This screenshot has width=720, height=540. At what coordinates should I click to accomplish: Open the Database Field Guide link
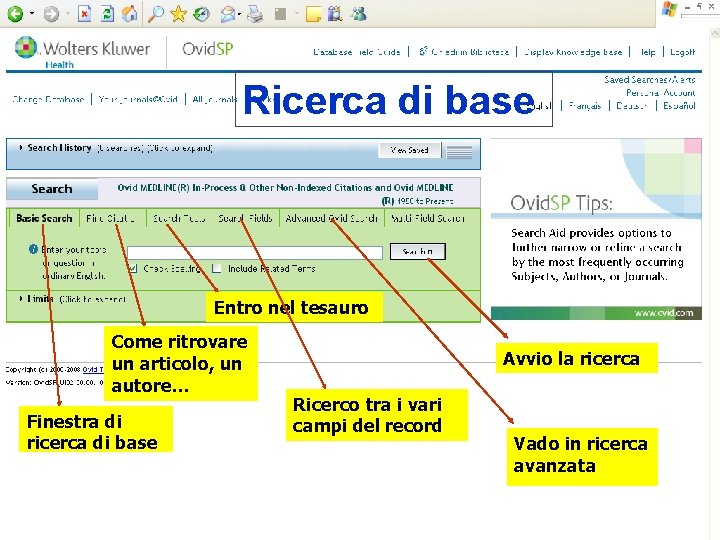pos(357,52)
